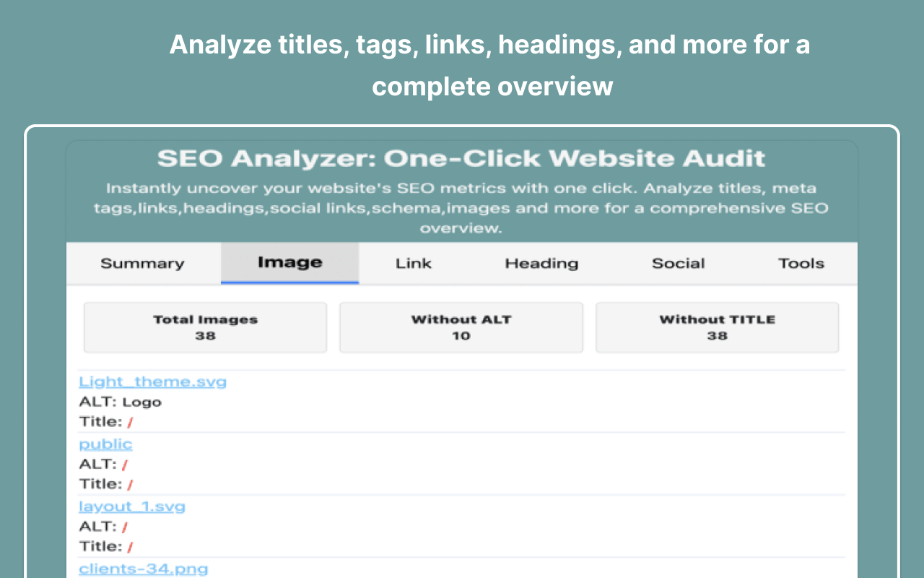Open the layout_1.svg image link
Image resolution: width=924 pixels, height=578 pixels.
point(132,506)
